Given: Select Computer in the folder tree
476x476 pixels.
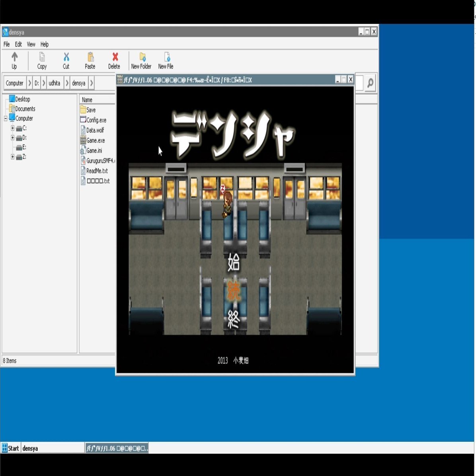Looking at the screenshot, I should (21, 118).
